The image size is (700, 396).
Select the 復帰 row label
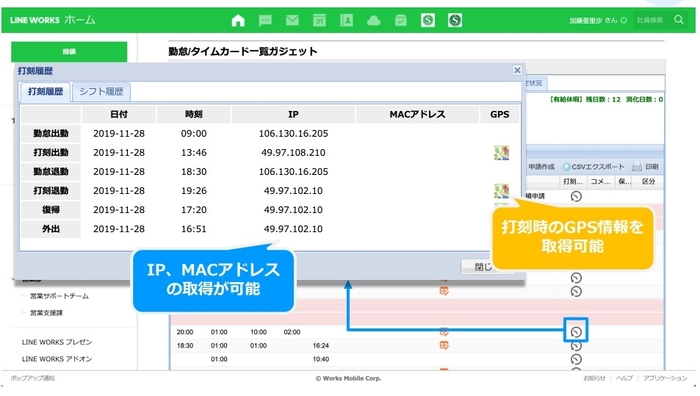(x=51, y=210)
